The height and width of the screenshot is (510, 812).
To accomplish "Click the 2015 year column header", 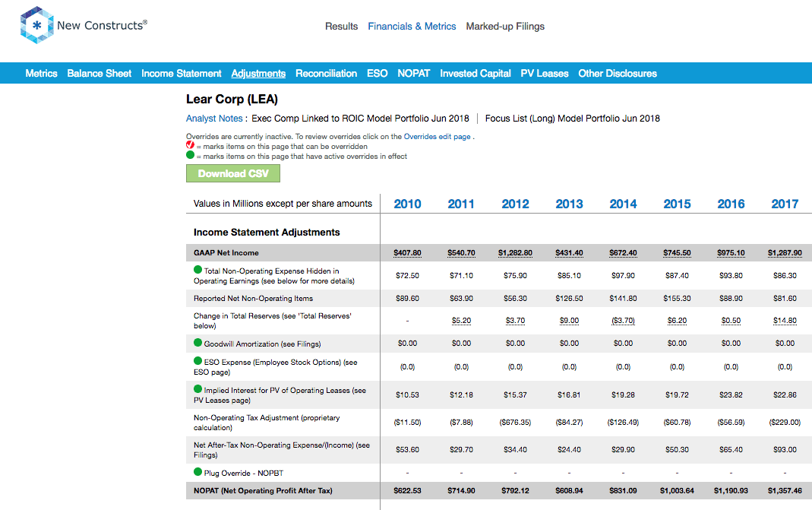I will 677,204.
